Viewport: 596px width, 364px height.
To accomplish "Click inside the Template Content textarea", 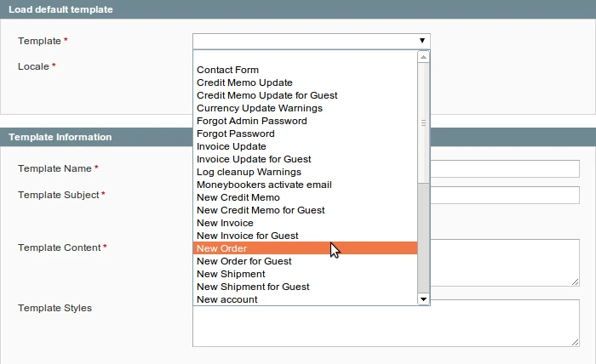I will click(505, 263).
